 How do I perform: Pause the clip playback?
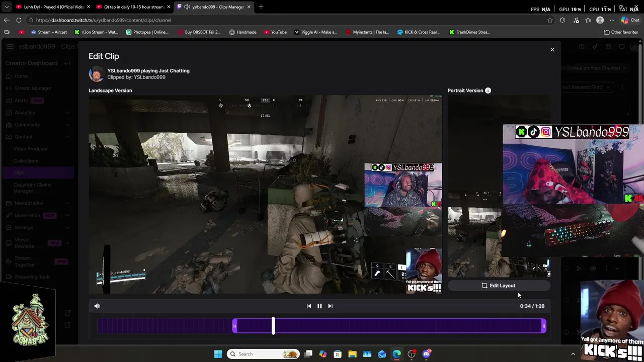(x=319, y=306)
